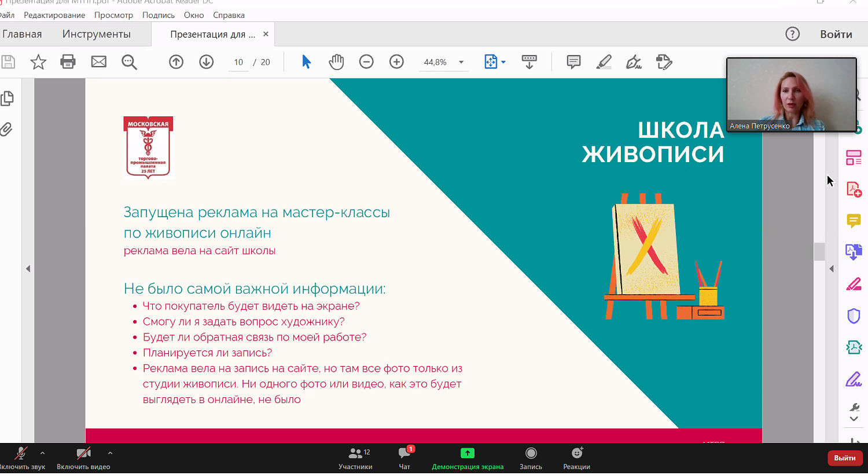
Task: Select the Highlight text marker tool
Action: 604,62
